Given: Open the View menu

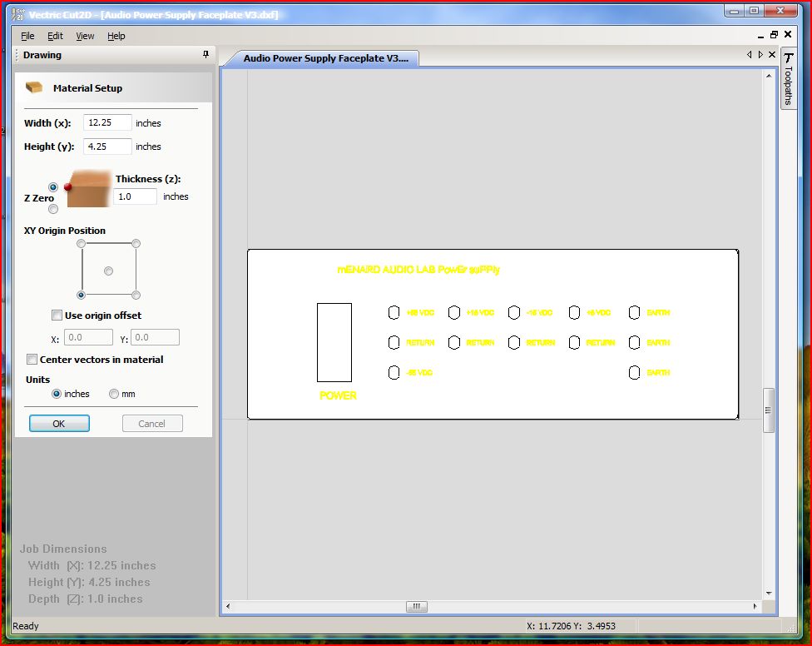Looking at the screenshot, I should (85, 36).
